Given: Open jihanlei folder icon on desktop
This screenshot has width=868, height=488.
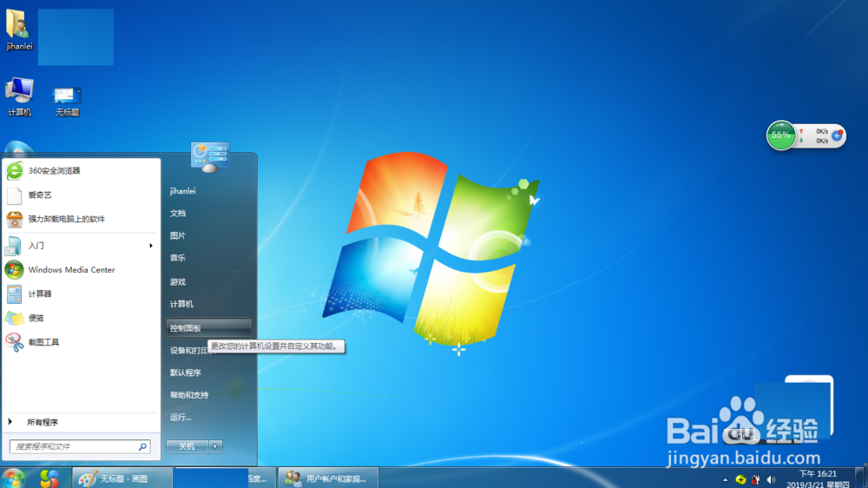Looking at the screenshot, I should pos(19,30).
